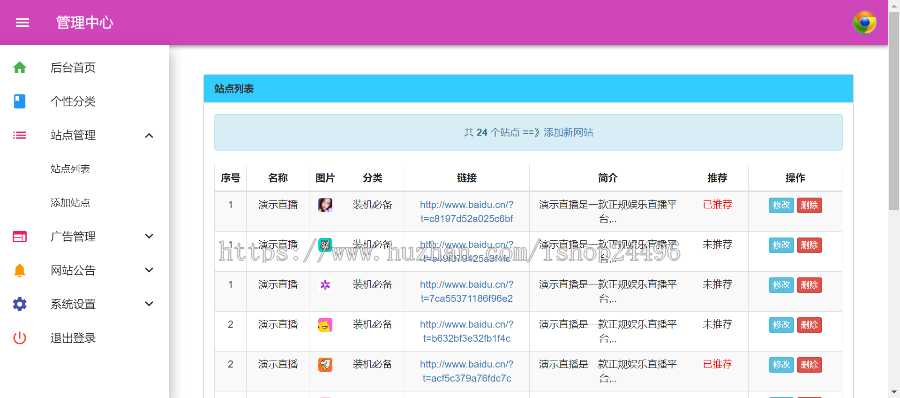Click the 操作 column header
Viewport: 900px width, 398px height.
click(795, 178)
